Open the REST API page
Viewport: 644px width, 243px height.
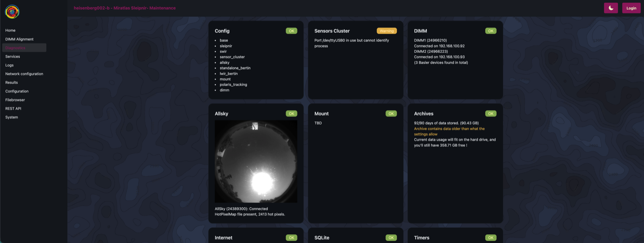point(13,108)
